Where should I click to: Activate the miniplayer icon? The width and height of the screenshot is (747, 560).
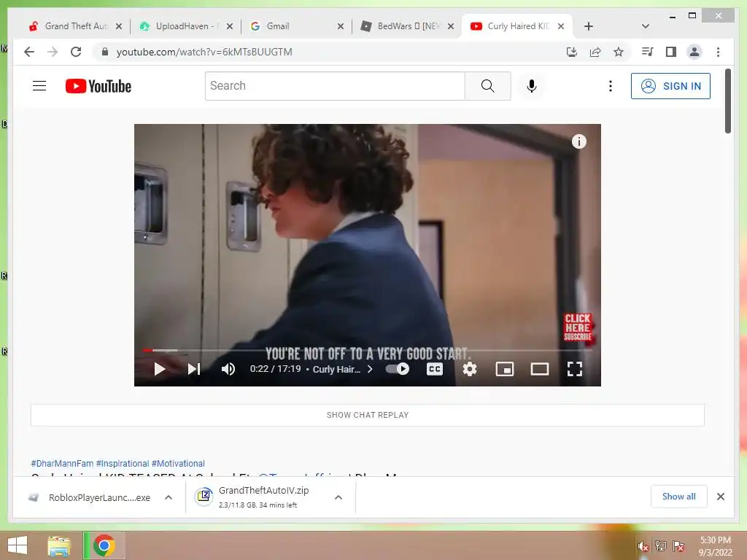[x=505, y=369]
